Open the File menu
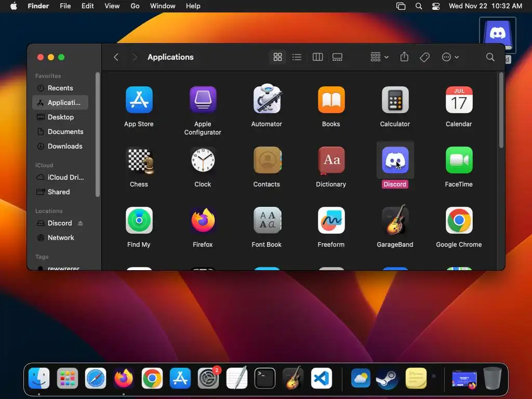The image size is (532, 399). (65, 6)
